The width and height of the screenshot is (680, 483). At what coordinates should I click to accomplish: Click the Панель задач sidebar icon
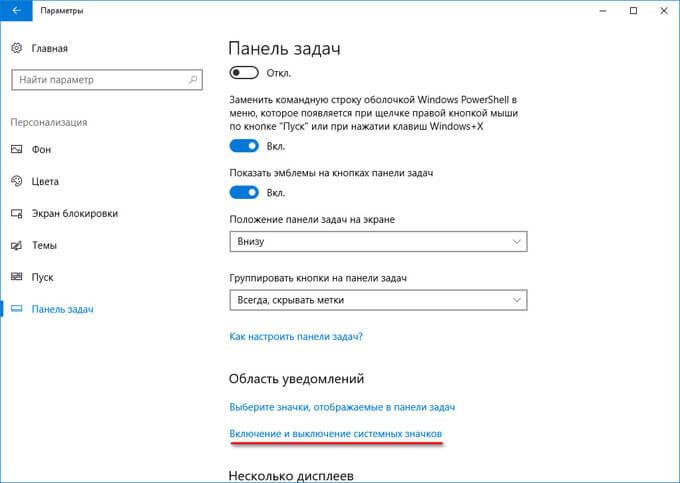tap(16, 309)
